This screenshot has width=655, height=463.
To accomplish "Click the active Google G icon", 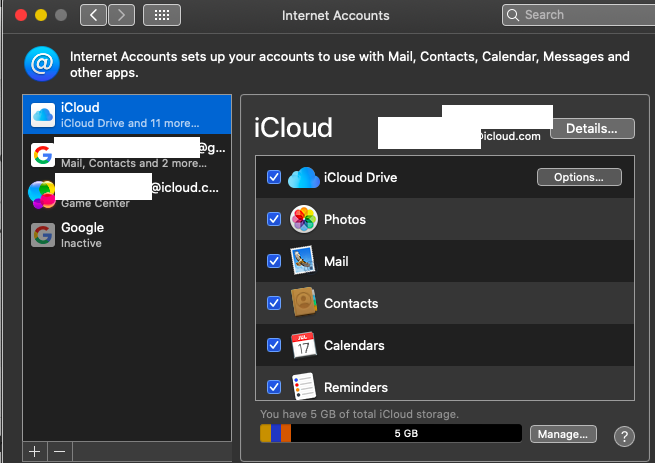I will tap(43, 155).
